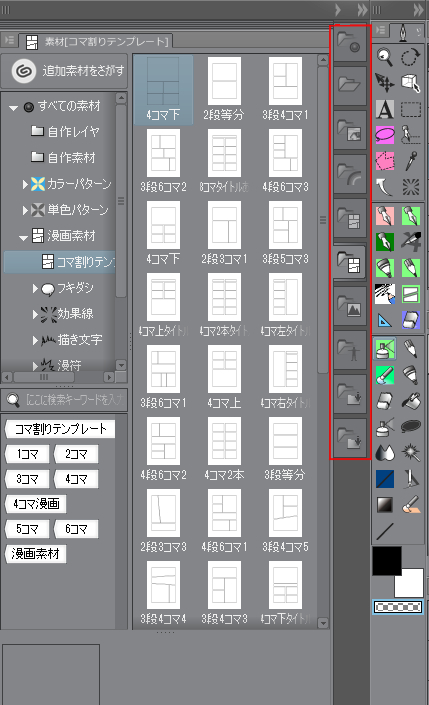429x705 pixels.
Task: Collapse the 漫画素材 tree folder
Action: (x=23, y=237)
